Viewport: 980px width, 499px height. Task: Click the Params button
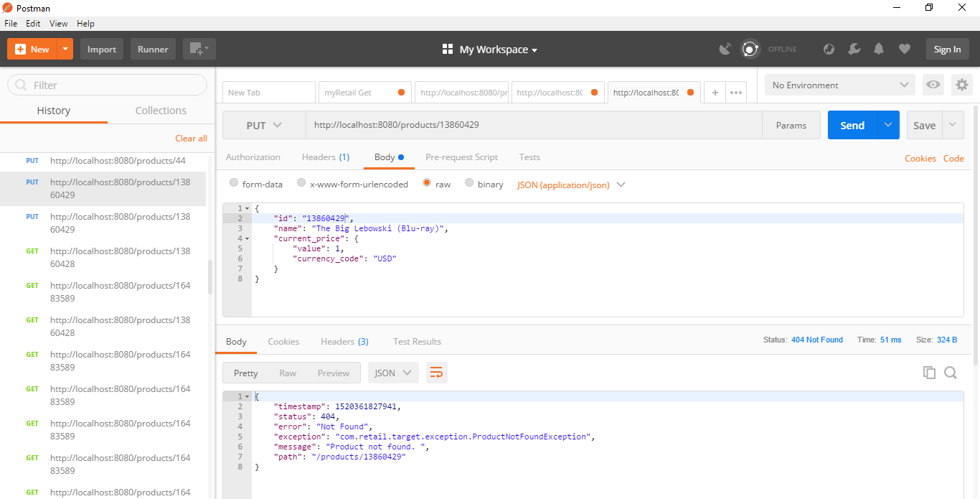(x=791, y=125)
